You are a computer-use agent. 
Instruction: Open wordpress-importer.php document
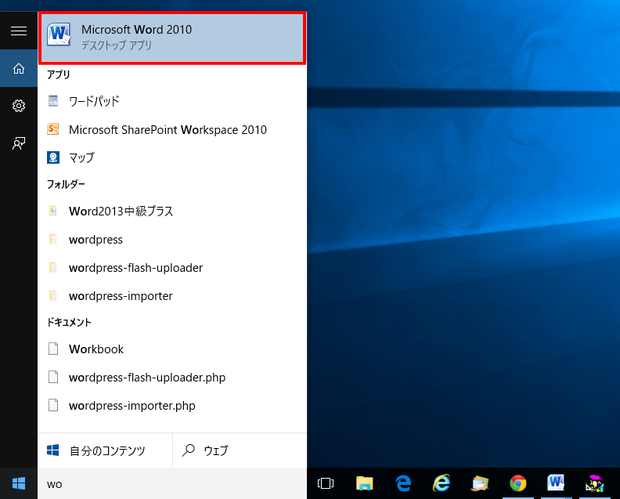pyautogui.click(x=172, y=406)
